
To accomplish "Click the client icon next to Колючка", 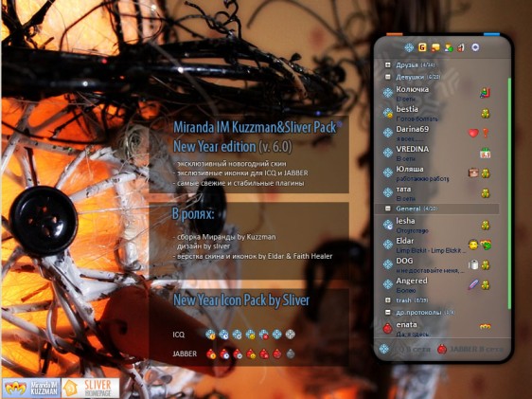I will click(486, 93).
